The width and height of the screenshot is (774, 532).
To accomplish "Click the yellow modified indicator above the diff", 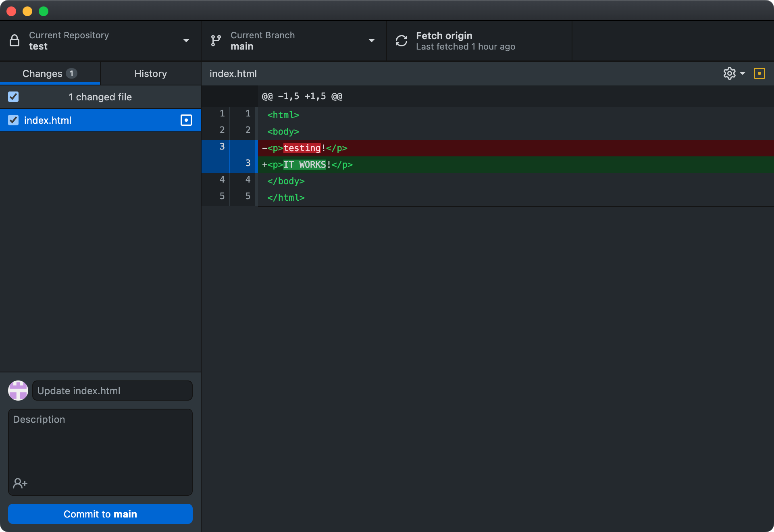I will coord(759,73).
